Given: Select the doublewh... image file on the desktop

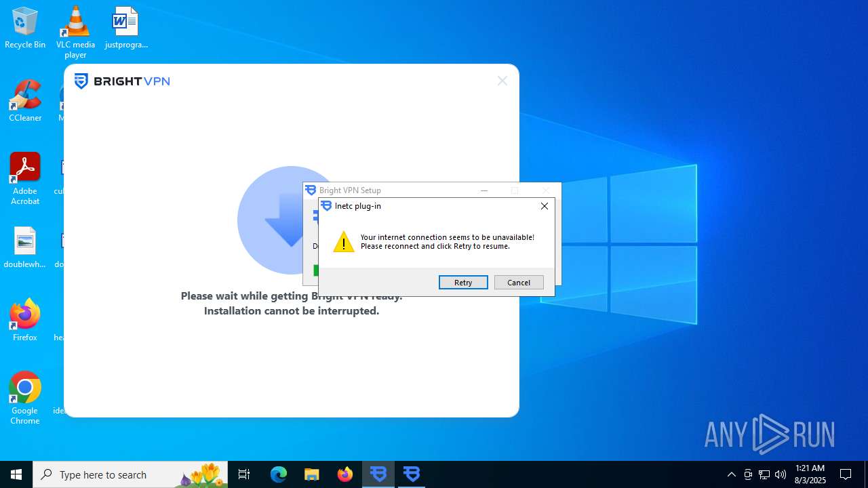Looking at the screenshot, I should pyautogui.click(x=25, y=247).
